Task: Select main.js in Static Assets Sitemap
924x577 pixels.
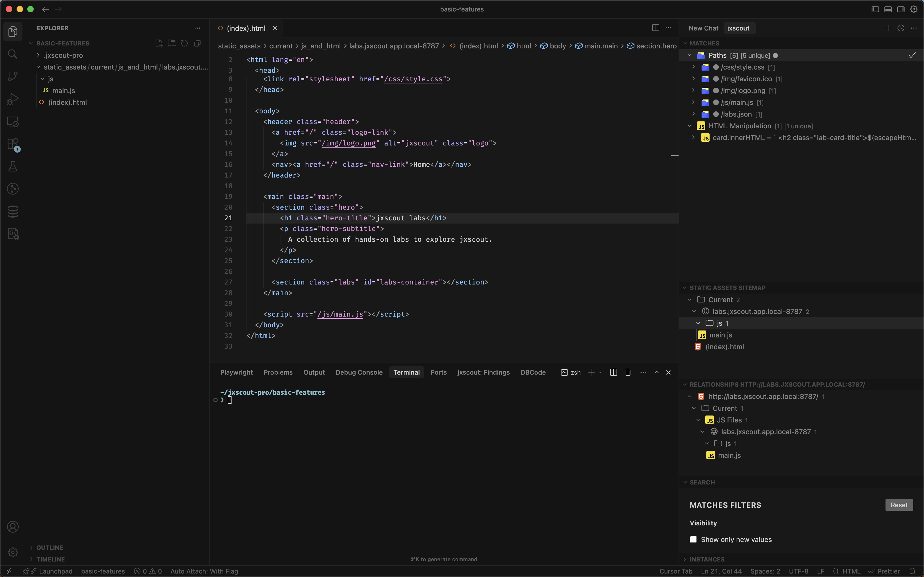Action: point(721,335)
